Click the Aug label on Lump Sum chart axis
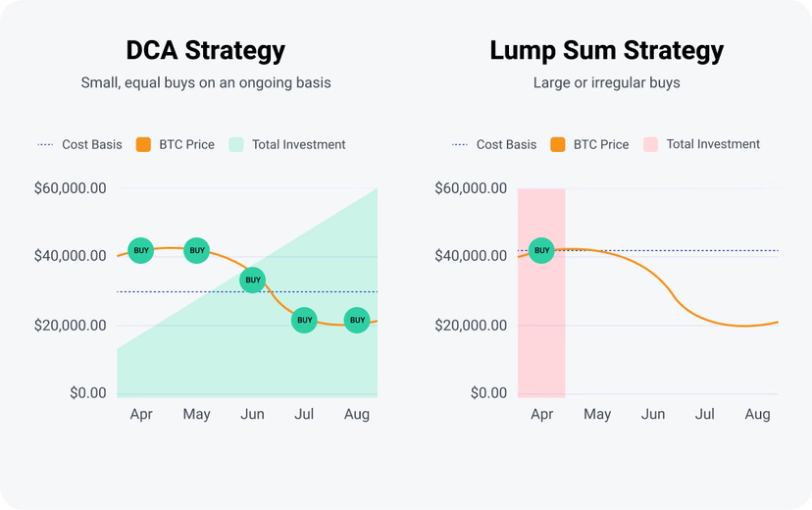 pos(757,415)
